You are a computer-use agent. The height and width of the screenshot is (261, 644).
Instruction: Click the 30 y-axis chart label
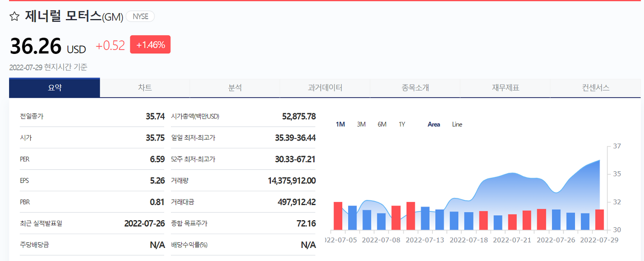(617, 230)
